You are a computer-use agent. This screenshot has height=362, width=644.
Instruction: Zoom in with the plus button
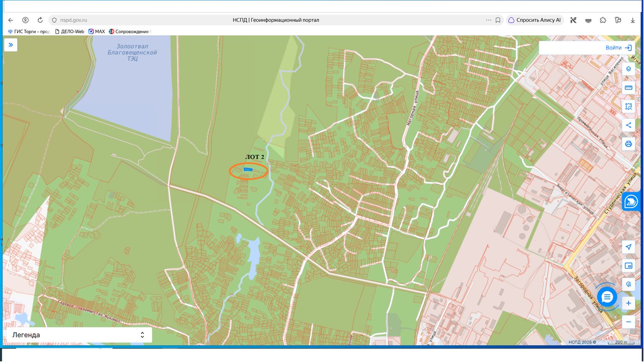[x=629, y=303]
